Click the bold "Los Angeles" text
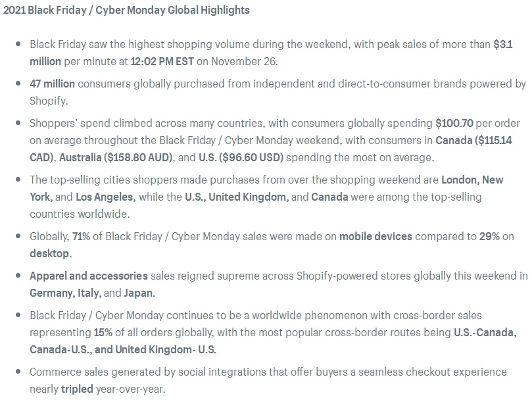 (x=105, y=197)
